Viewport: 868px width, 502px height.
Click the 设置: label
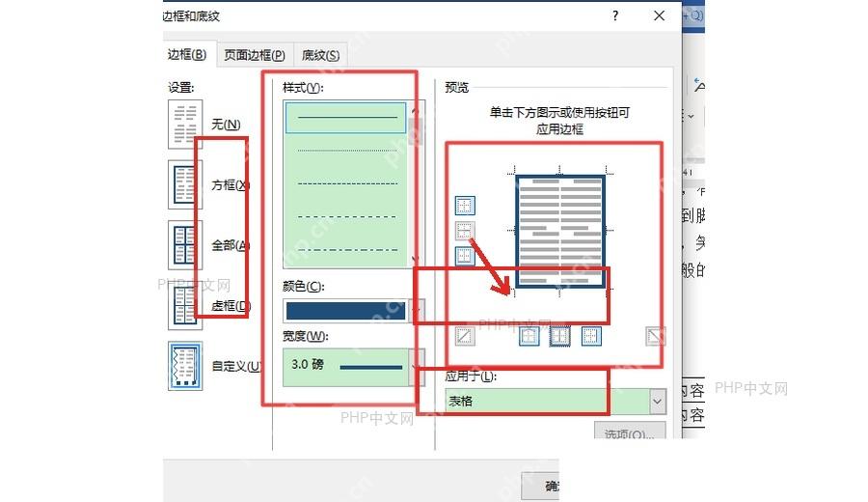point(181,88)
